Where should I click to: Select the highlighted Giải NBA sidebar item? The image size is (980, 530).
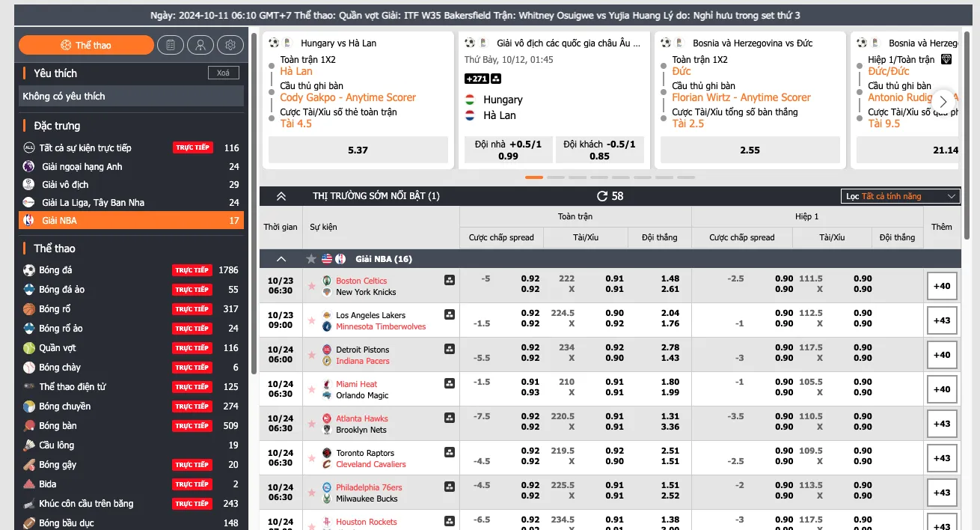[131, 220]
